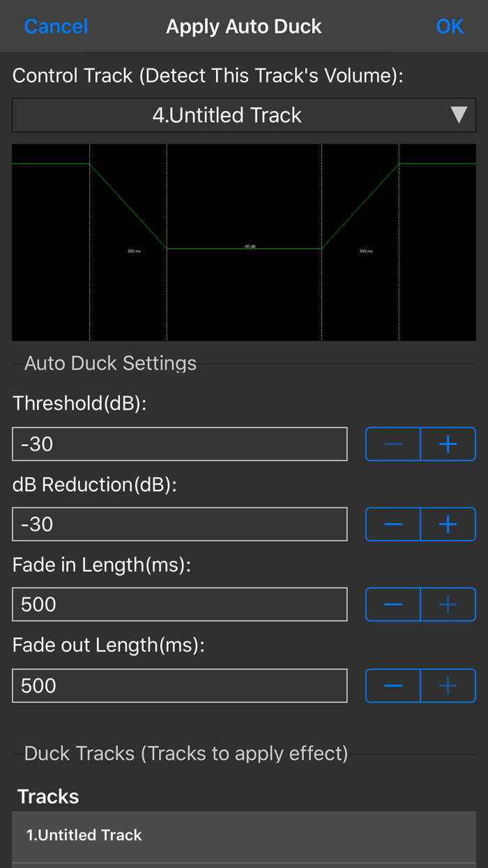This screenshot has height=868, width=488.
Task: Confirm Auto Duck with OK
Action: (450, 27)
